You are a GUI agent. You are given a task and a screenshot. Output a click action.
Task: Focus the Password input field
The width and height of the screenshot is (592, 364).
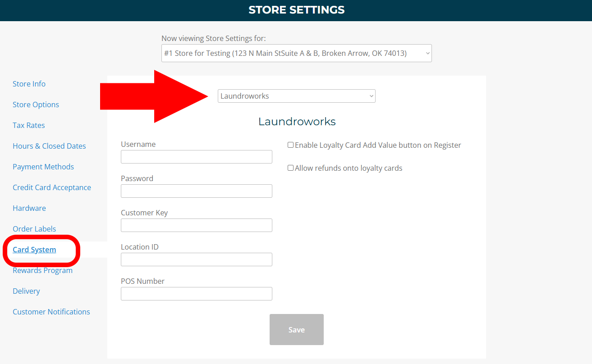pos(197,191)
